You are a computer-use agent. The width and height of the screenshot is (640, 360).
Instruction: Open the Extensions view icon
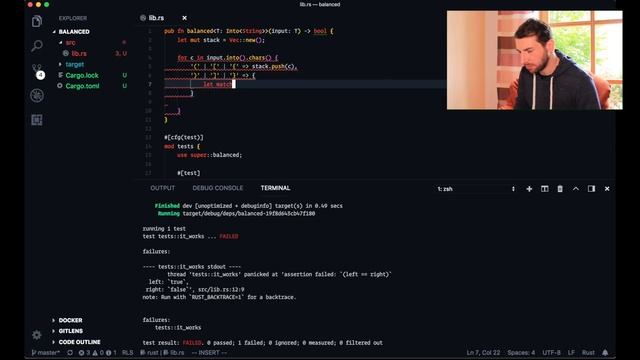coord(37,120)
